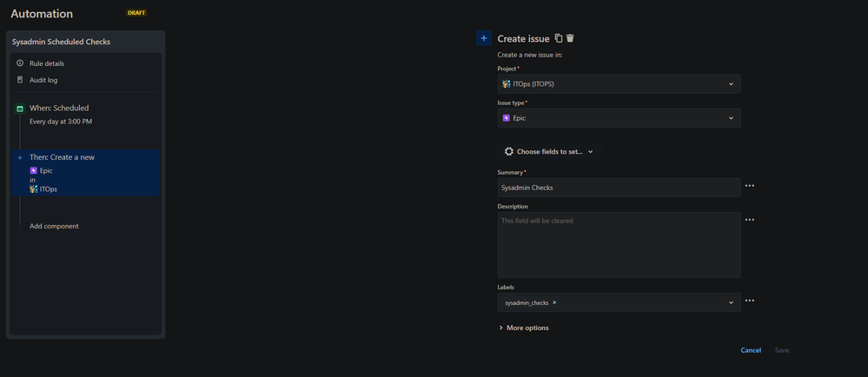The image size is (868, 377).
Task: Click the green Scheduled trigger calendar icon
Action: [x=20, y=109]
